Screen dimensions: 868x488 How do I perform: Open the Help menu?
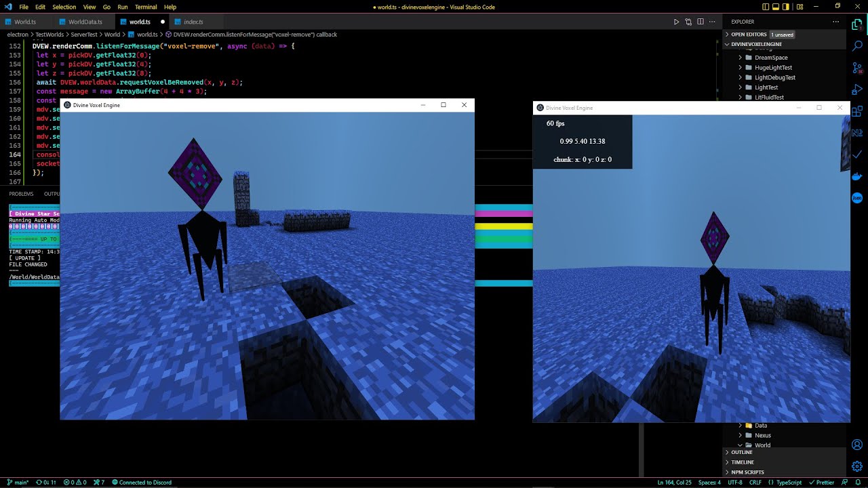coord(170,7)
